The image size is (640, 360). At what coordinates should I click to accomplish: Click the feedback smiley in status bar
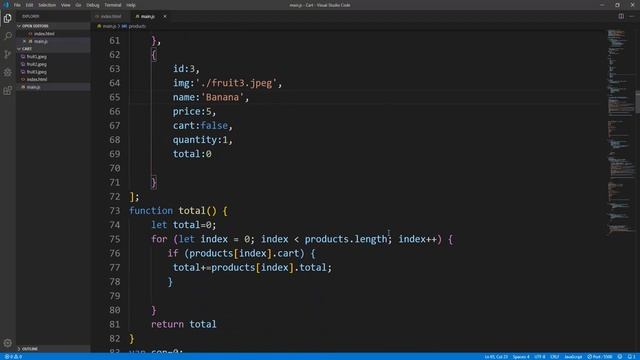click(620, 357)
